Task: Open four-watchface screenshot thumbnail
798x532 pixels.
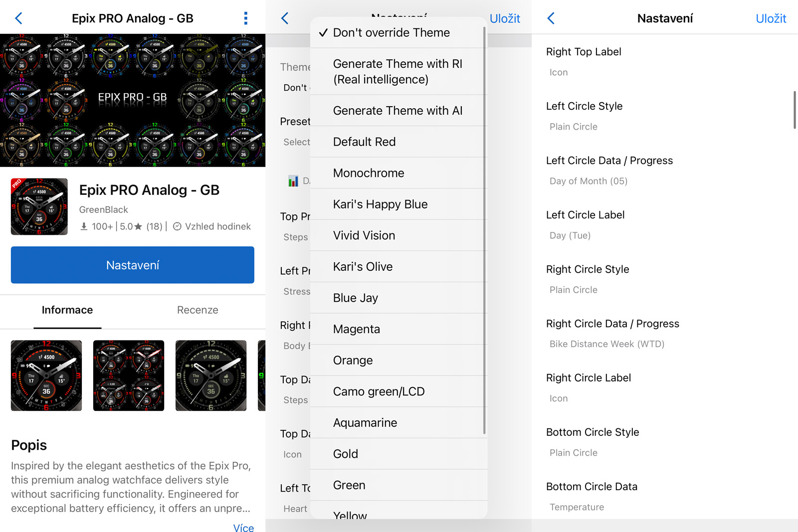Action: click(x=129, y=375)
